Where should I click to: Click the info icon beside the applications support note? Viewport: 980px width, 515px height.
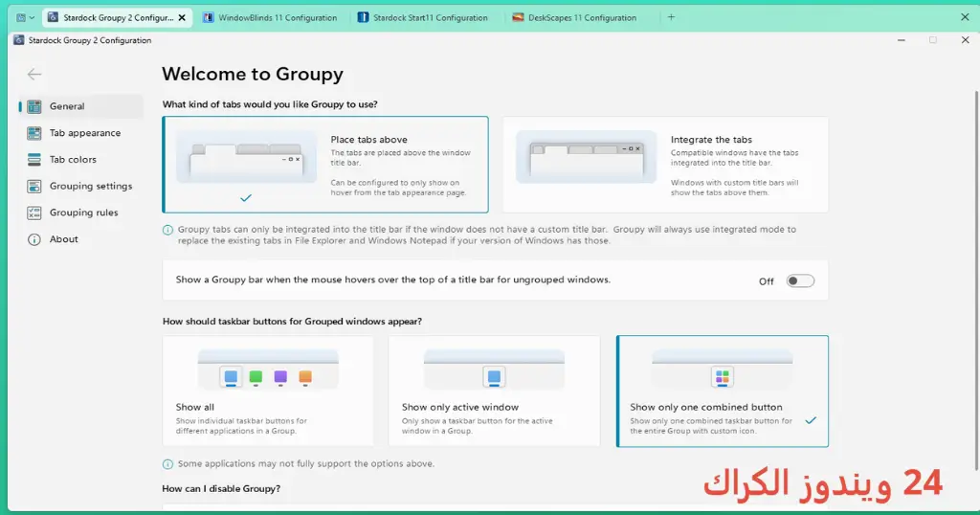pos(167,463)
